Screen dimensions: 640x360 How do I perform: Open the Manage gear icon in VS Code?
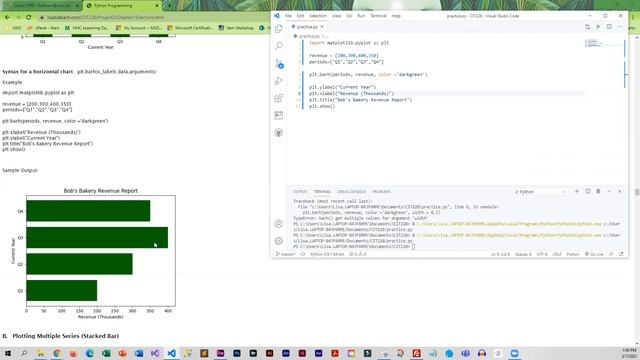click(x=279, y=241)
